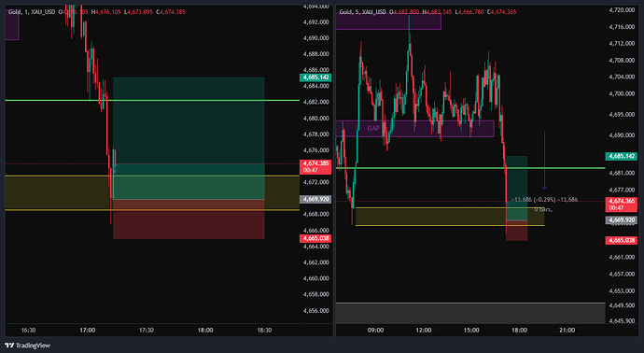Select the blue down arrow drawing on 5-minute chart
This screenshot has width=644, height=353.
tap(544, 161)
